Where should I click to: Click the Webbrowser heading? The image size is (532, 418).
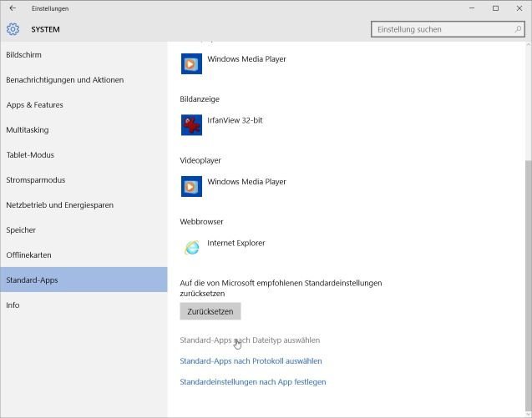pos(201,222)
